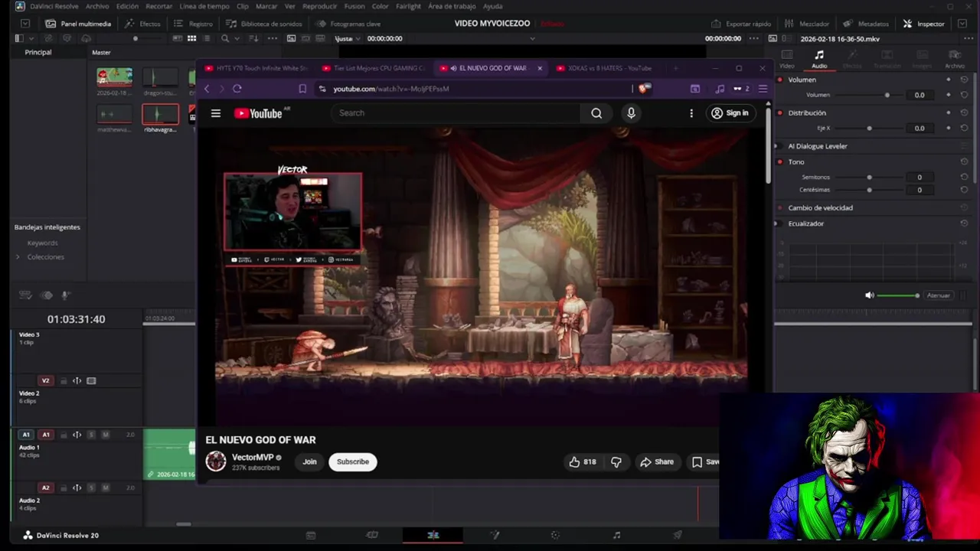Open the VectorMVP channel name link
Viewport: 980px width, 551px height.
pos(253,458)
